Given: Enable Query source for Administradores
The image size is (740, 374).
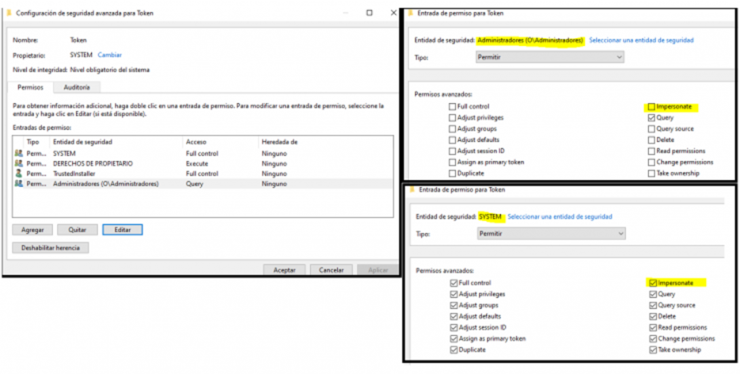Looking at the screenshot, I should click(x=651, y=129).
